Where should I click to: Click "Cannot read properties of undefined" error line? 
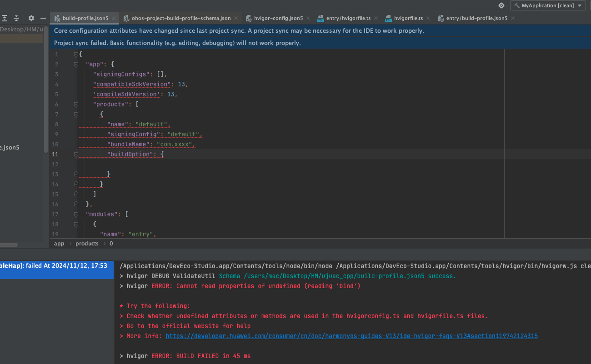tap(240, 286)
